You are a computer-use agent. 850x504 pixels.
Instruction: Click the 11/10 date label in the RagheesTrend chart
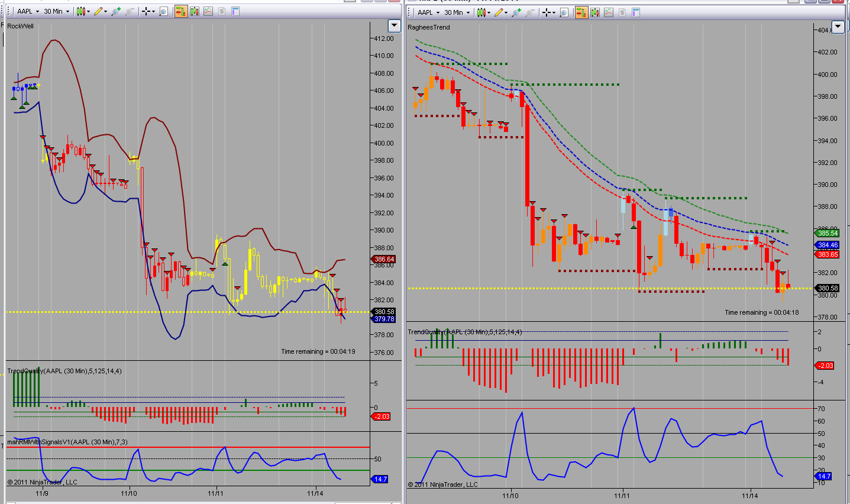[x=510, y=496]
